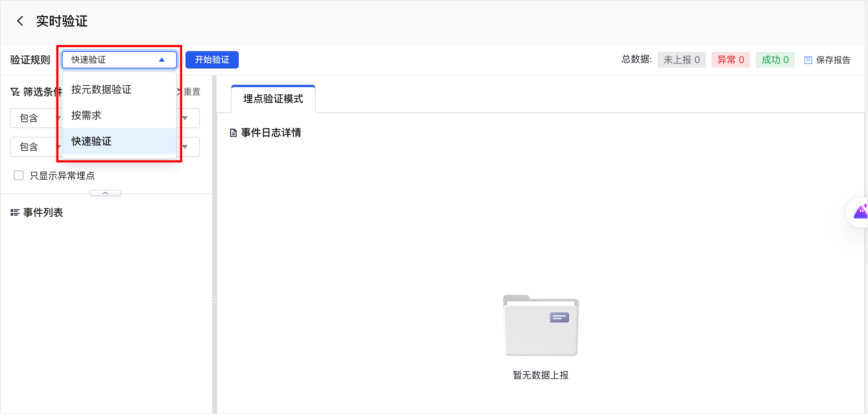Screen dimensions: 868x414
Task: Collapse the filter section with chevron
Action: (x=105, y=193)
